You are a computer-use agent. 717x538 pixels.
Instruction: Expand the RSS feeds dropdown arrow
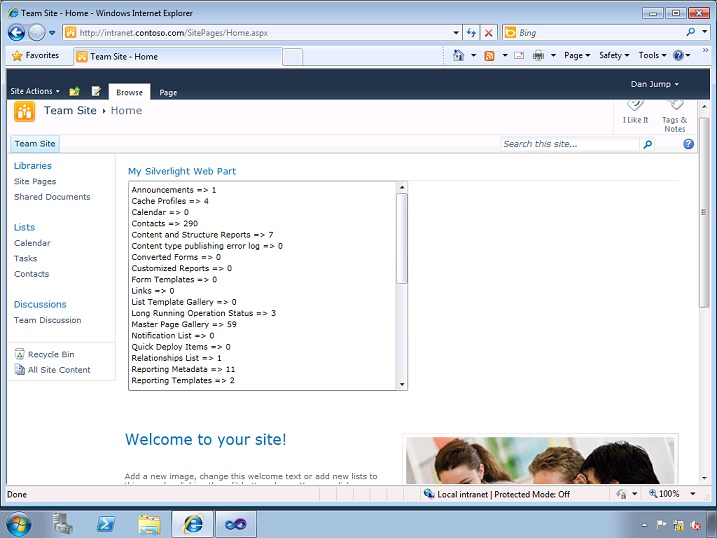[505, 56]
